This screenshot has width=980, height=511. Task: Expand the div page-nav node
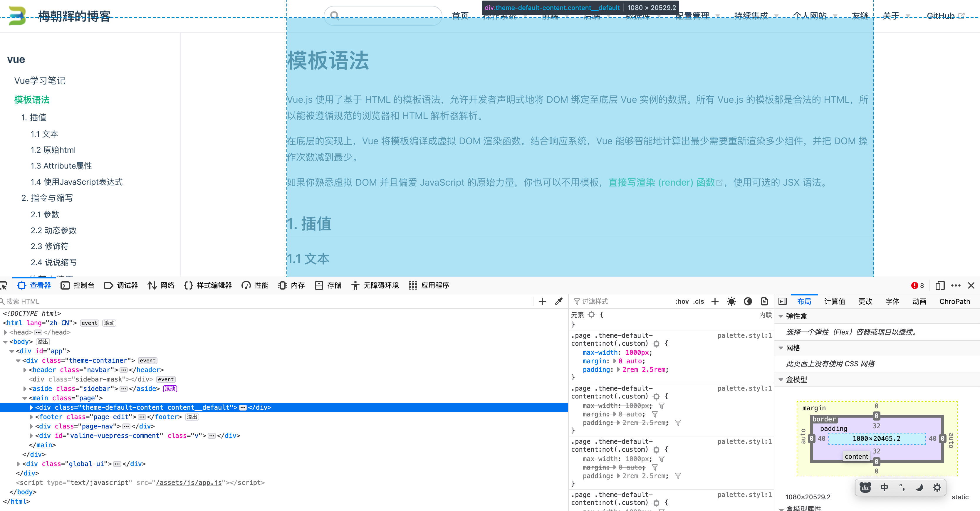coord(31,426)
